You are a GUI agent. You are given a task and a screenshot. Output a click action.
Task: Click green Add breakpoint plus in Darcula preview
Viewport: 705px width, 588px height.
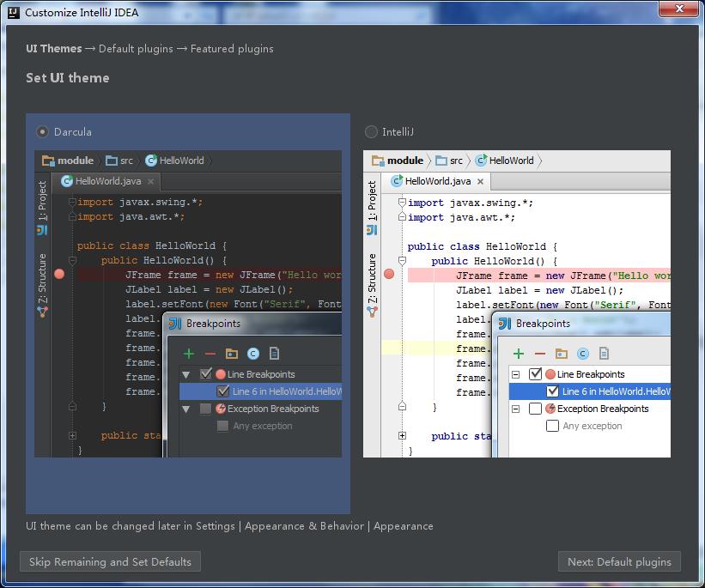pyautogui.click(x=189, y=354)
